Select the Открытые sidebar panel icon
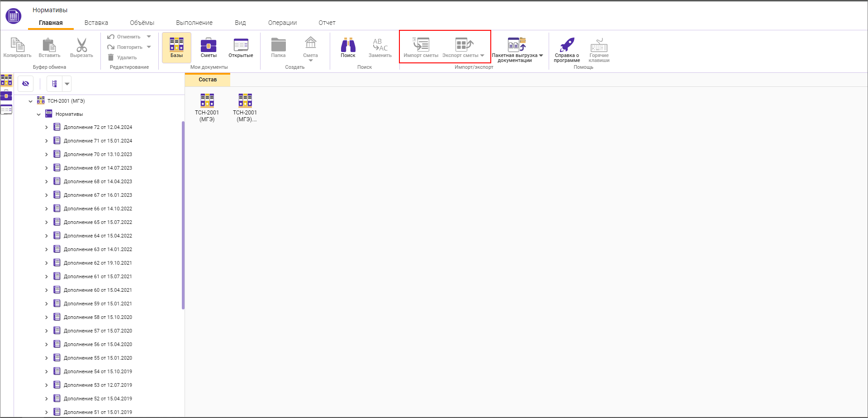Viewport: 868px width, 418px height. tap(6, 109)
